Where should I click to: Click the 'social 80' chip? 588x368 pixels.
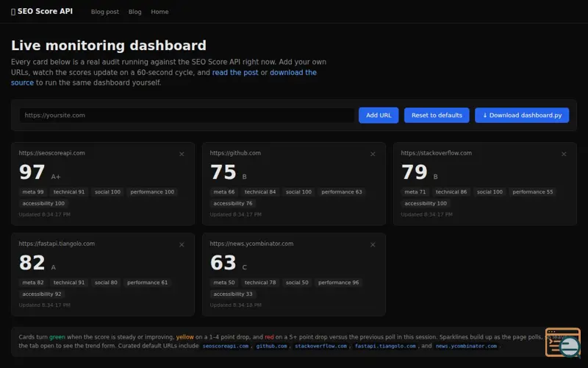(x=106, y=283)
